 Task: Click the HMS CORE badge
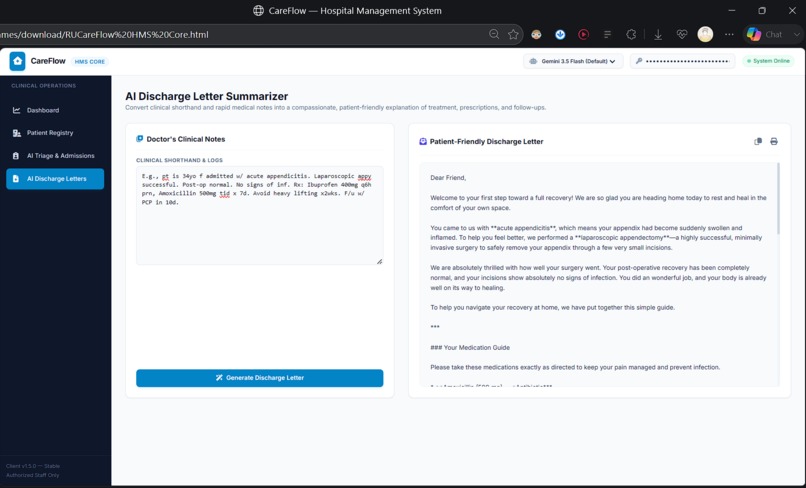89,62
